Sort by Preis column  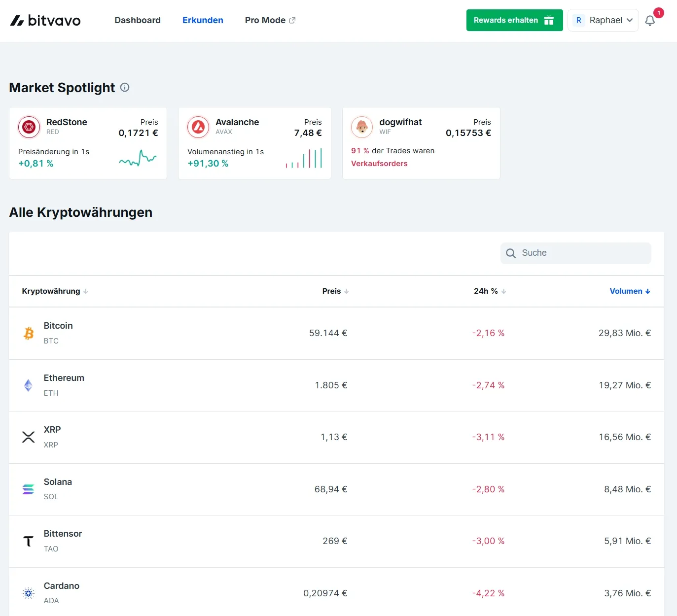335,291
